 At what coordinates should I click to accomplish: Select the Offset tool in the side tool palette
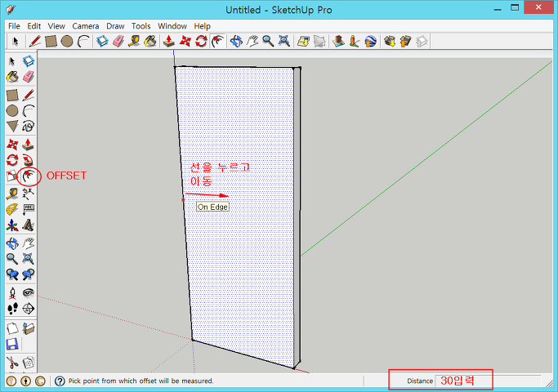[x=29, y=176]
